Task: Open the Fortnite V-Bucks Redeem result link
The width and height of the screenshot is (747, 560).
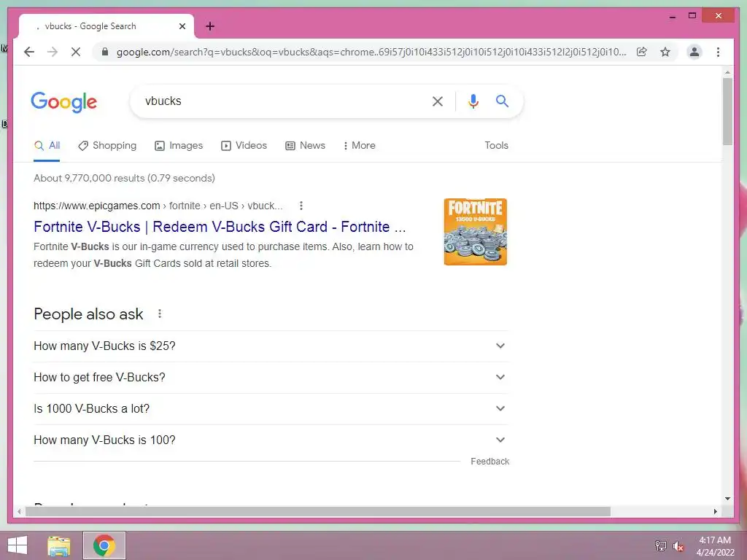Action: click(x=220, y=227)
